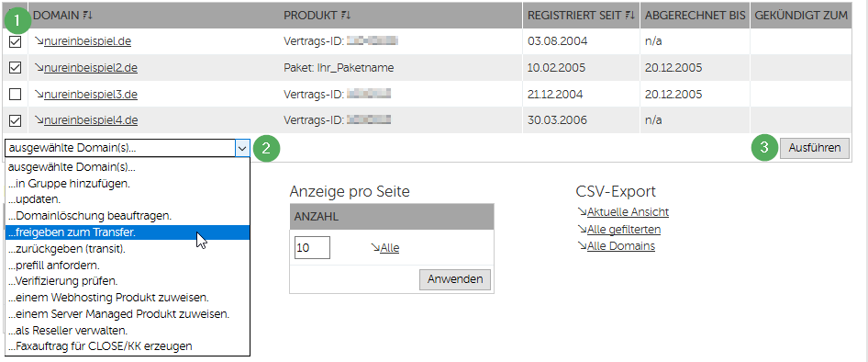
Task: Pick '...als Reseller verwalten.' entry
Action: (x=128, y=331)
